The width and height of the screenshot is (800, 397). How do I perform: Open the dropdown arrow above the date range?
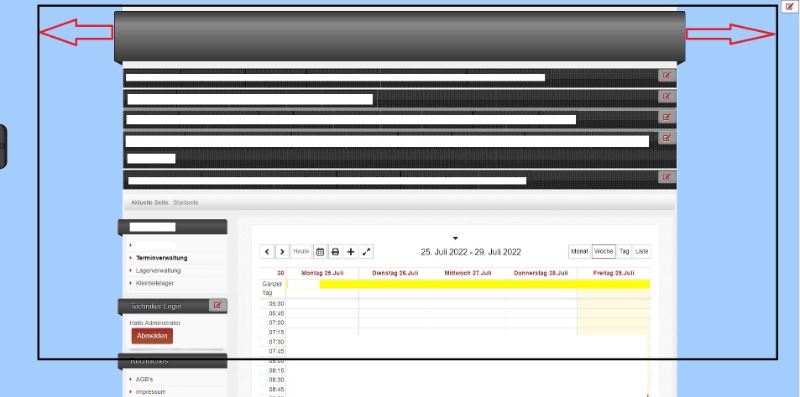(x=455, y=238)
